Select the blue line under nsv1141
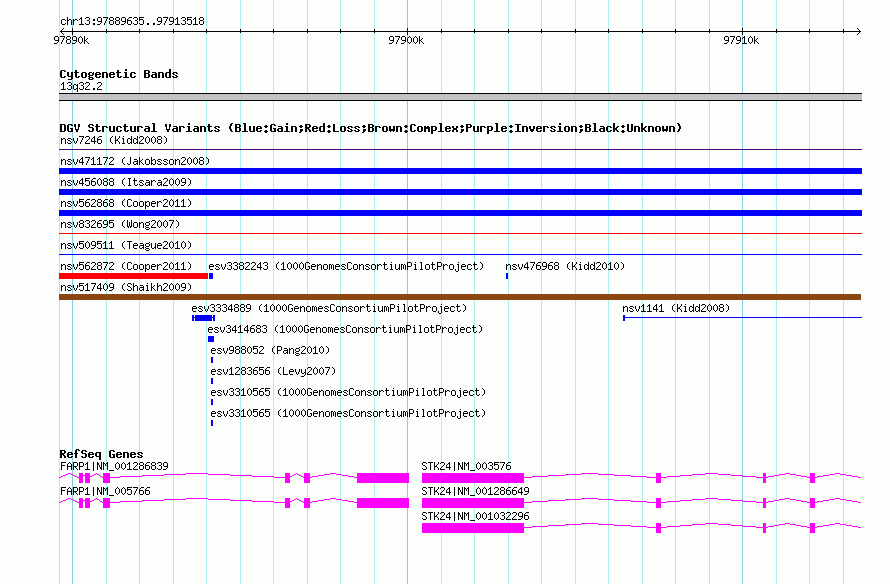Viewport: 890px width, 584px height. tap(742, 318)
